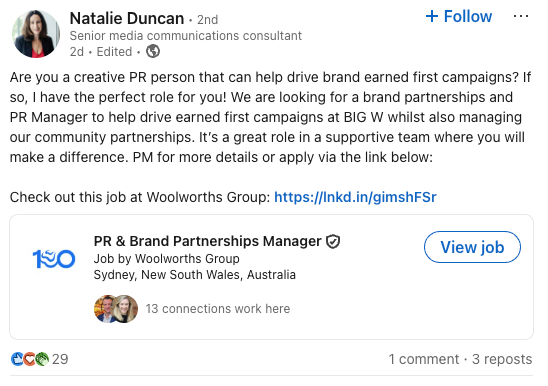Click the verified shield badge icon
The height and width of the screenshot is (386, 548).
click(333, 241)
